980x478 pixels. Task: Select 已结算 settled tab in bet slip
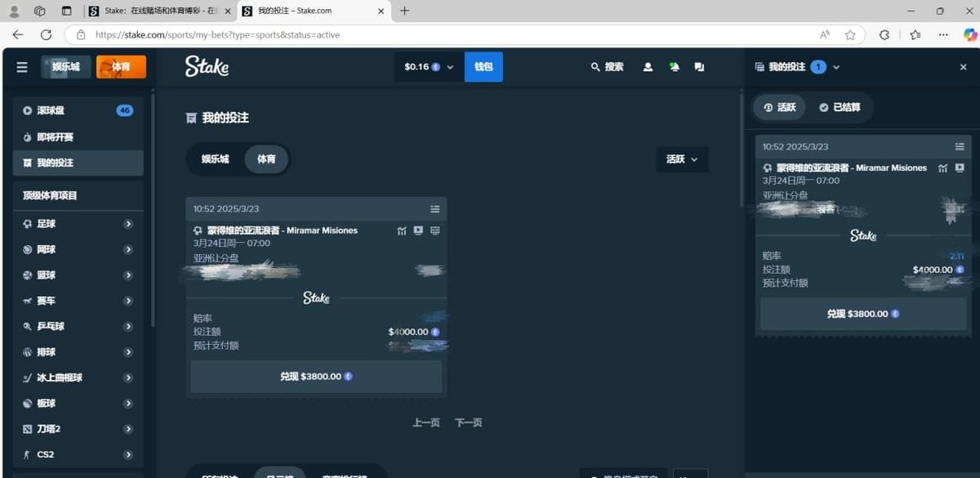[x=840, y=107]
